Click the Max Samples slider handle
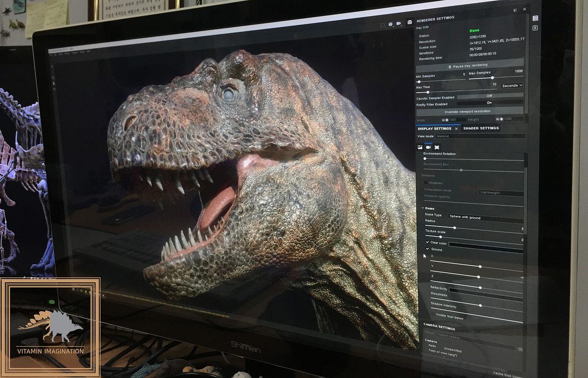 [492, 77]
